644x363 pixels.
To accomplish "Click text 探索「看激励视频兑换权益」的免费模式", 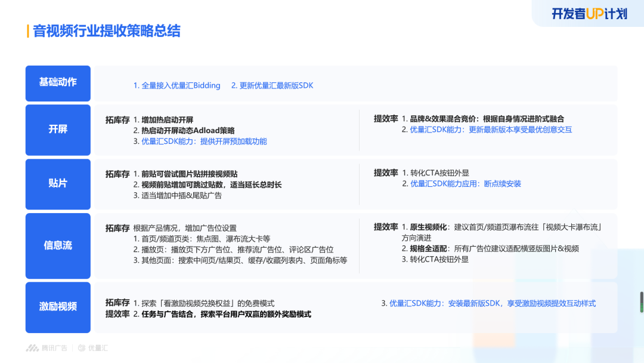I will coord(208,303).
